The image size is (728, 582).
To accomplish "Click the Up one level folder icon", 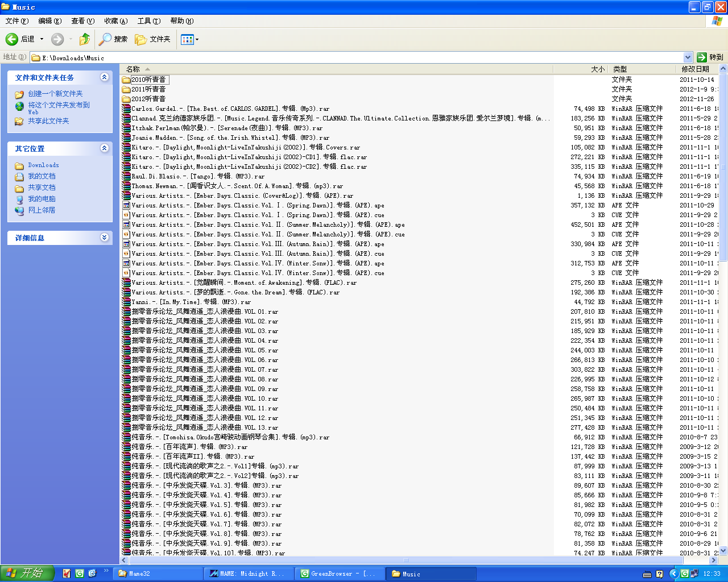I will coord(85,39).
